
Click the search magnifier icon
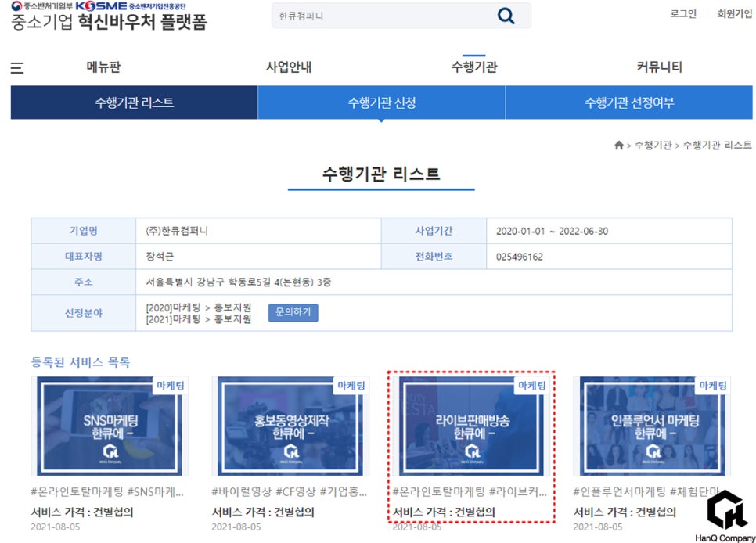pyautogui.click(x=506, y=16)
